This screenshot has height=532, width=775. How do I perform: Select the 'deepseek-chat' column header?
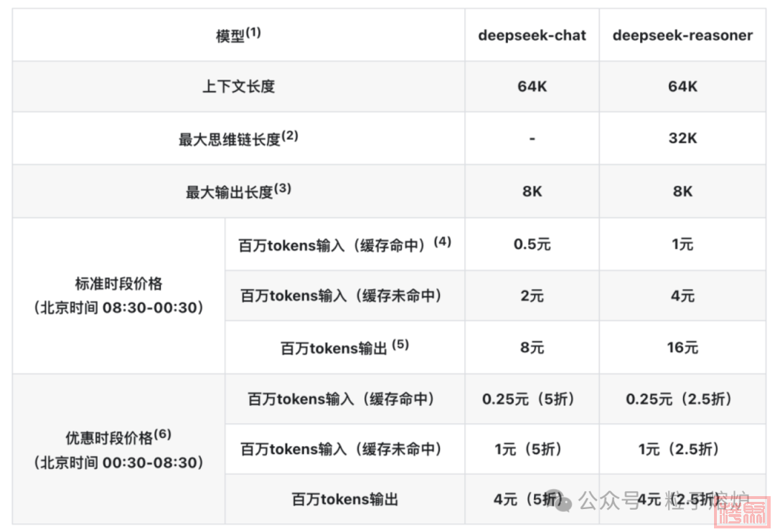pyautogui.click(x=532, y=35)
